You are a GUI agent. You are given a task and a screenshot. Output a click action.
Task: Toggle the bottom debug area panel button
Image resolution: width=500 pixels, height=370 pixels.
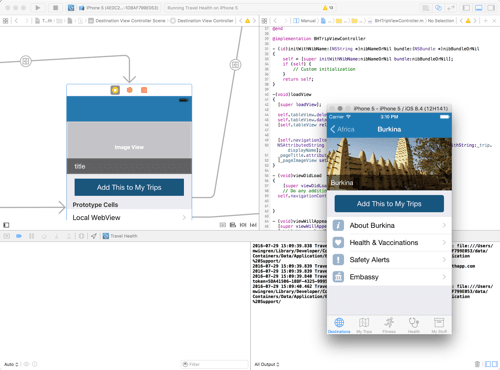(479, 8)
